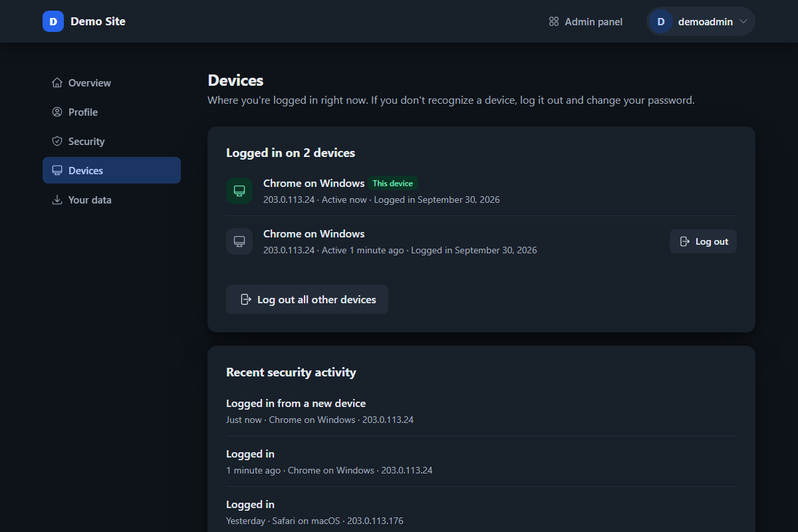Screen dimensions: 798x532
Task: Click the gray monitor icon of the other device
Action: click(x=239, y=241)
